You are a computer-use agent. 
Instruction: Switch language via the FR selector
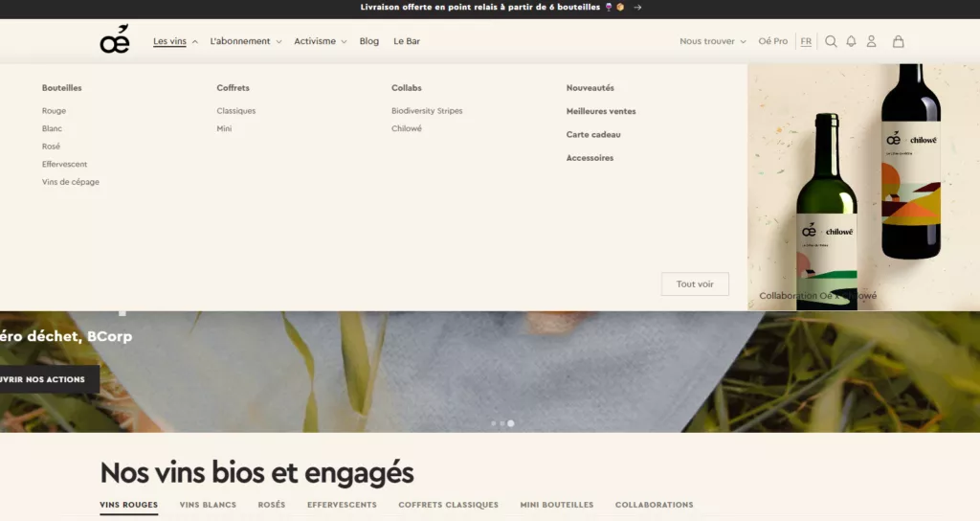point(806,41)
